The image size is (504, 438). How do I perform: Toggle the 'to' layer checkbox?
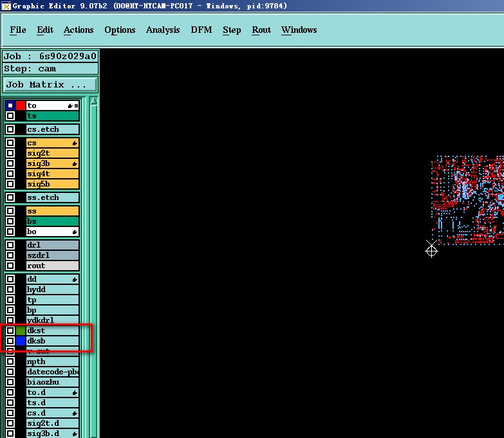(x=10, y=105)
